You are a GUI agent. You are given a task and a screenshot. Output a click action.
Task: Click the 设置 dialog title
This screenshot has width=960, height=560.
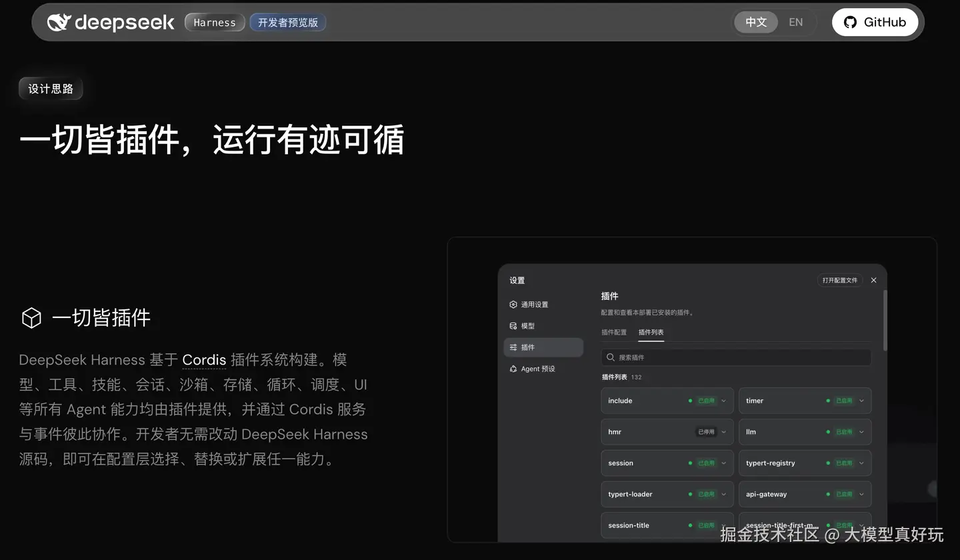517,281
